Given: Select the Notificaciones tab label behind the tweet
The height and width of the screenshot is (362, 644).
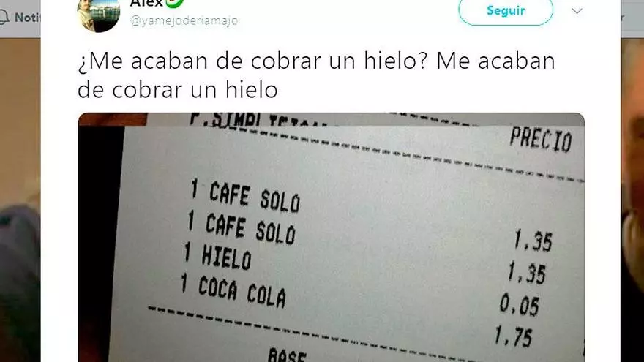Looking at the screenshot, I should [27, 18].
